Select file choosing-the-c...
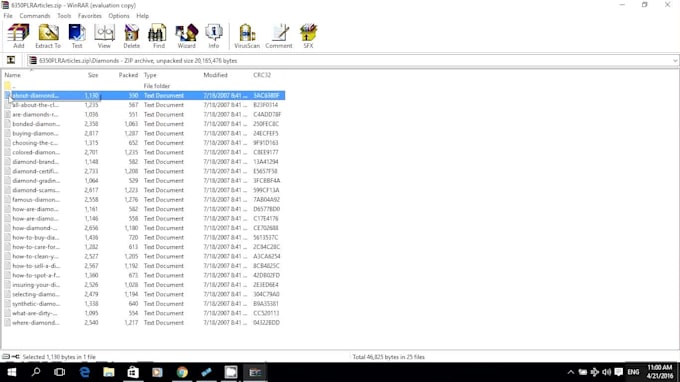The height and width of the screenshot is (382, 680). (144, 143)
